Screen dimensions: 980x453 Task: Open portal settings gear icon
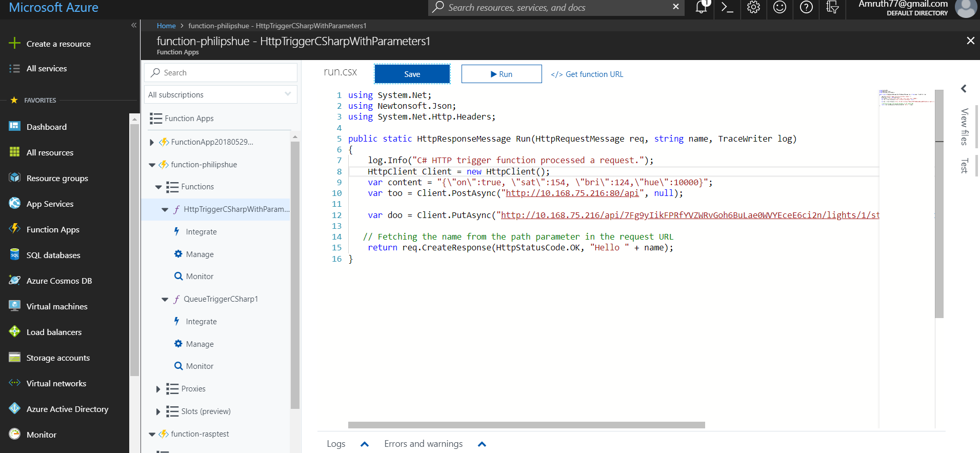(753, 7)
